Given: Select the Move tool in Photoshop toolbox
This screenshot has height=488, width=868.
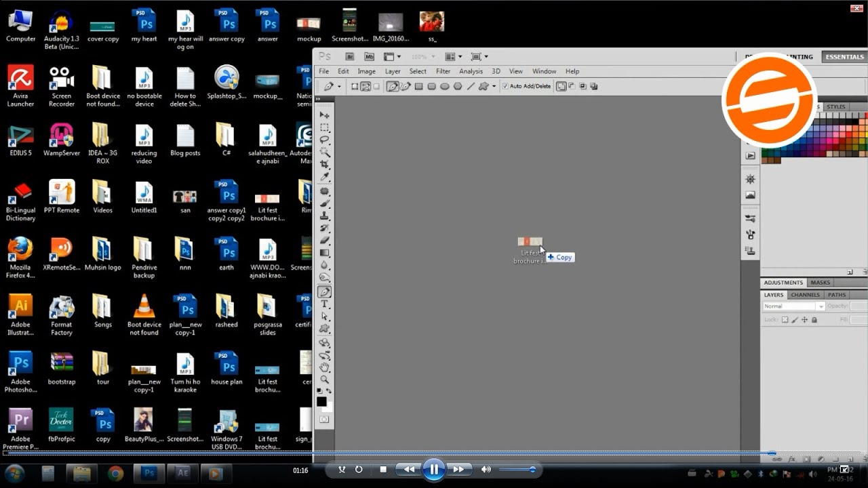Looking at the screenshot, I should 324,115.
